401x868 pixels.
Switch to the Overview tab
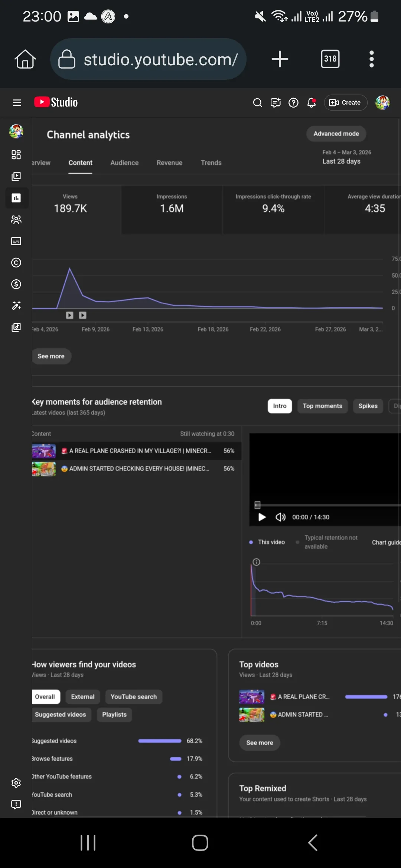[41, 163]
